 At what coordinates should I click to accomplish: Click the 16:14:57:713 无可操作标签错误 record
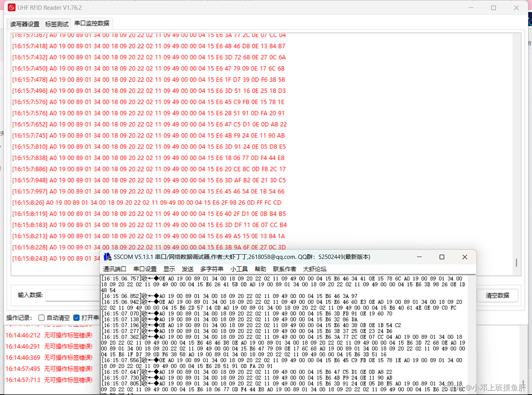coord(49,380)
